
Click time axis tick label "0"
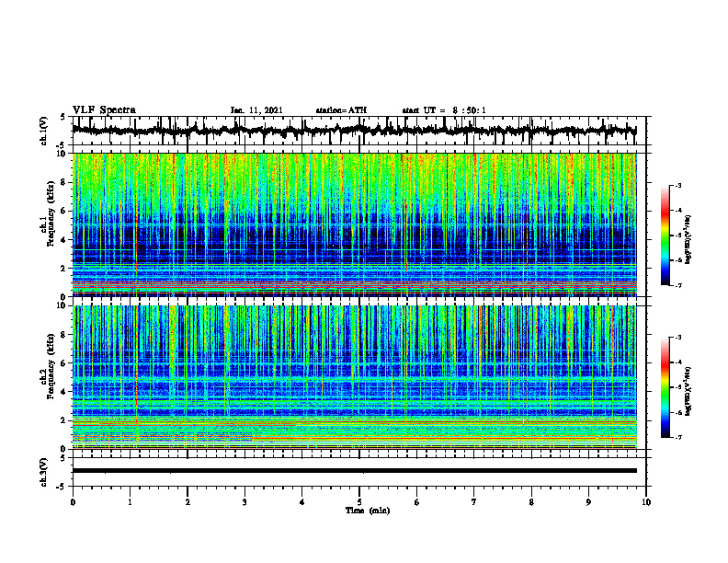(x=73, y=502)
